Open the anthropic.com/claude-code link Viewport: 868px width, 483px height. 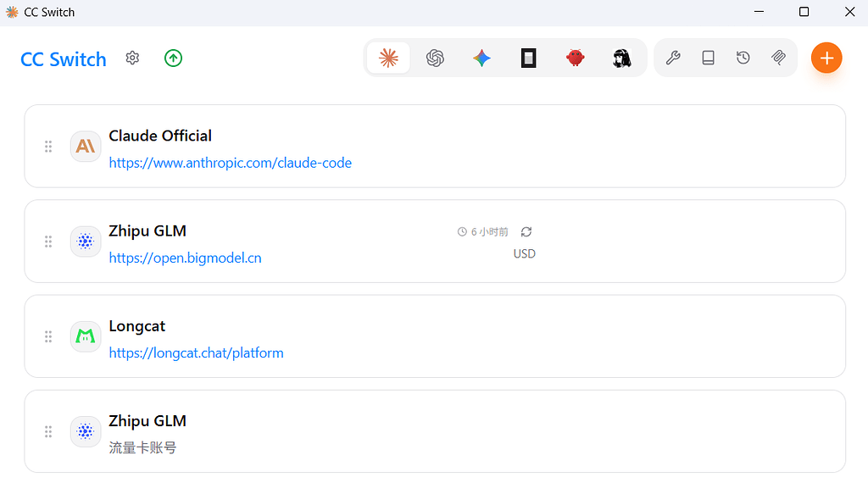click(x=231, y=163)
